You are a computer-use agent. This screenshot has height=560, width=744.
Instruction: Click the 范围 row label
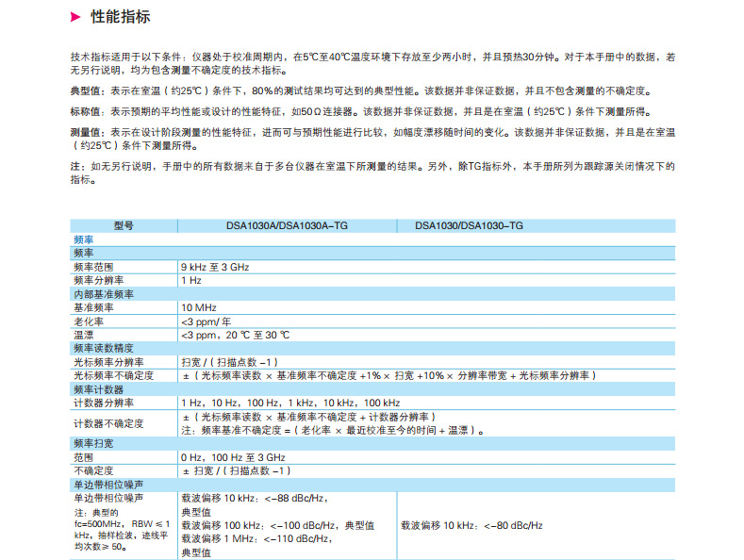coord(84,457)
